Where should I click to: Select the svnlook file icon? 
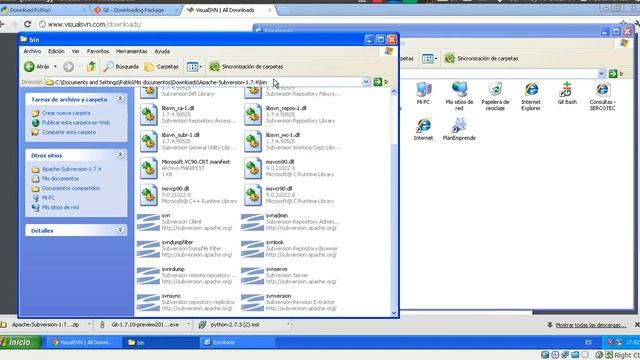pyautogui.click(x=253, y=249)
